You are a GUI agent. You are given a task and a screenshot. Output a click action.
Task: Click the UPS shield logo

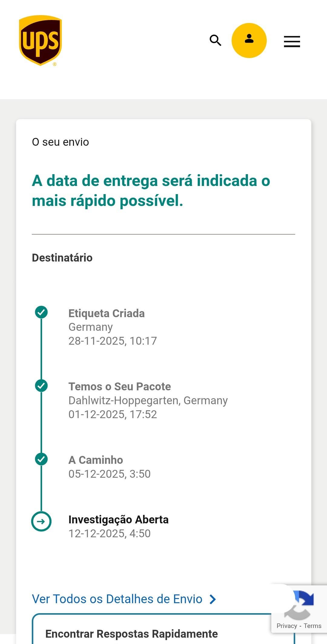[x=40, y=41]
